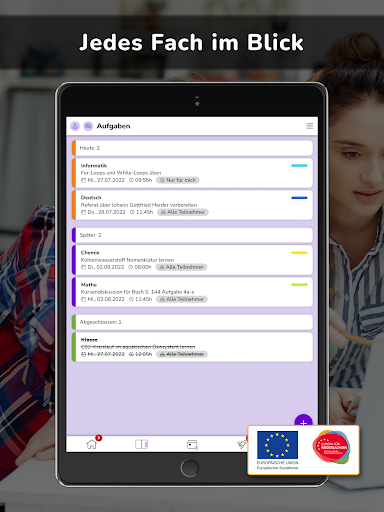The image size is (384, 512).
Task: Click the light blue color bar on Informatik
Action: click(x=299, y=166)
